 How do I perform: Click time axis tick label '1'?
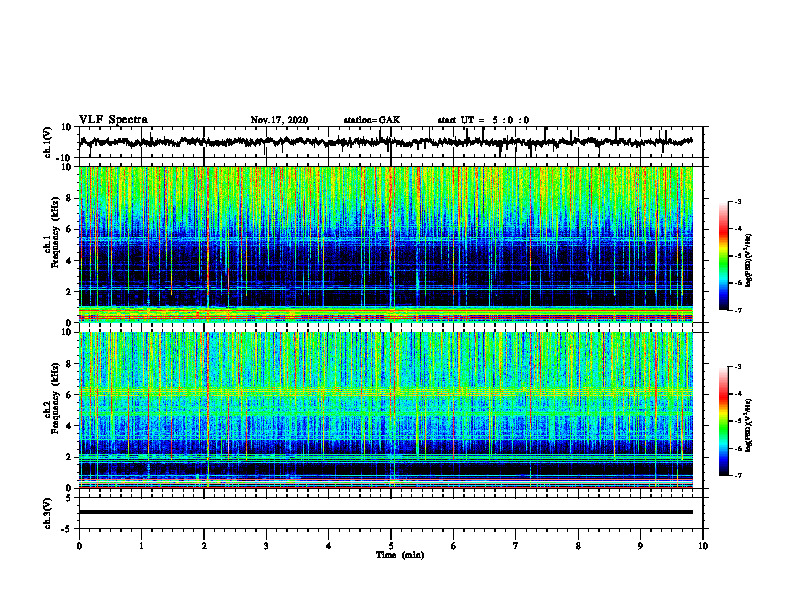(141, 546)
